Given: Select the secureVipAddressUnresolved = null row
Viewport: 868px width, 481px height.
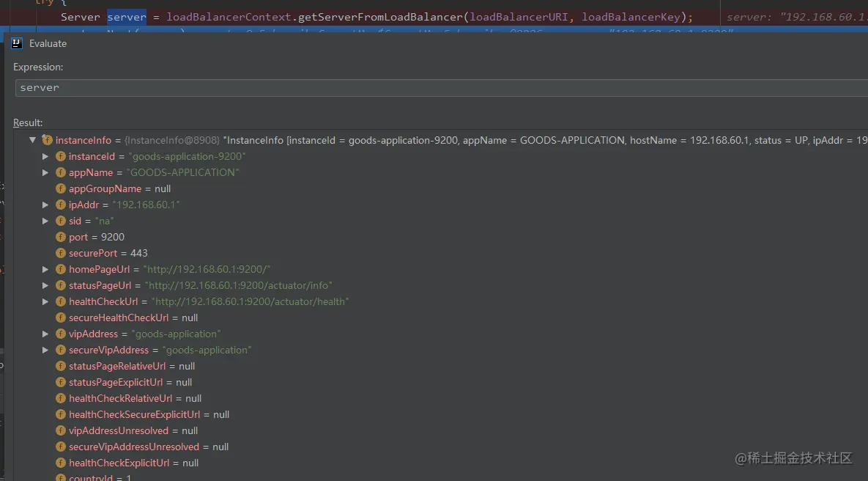Looking at the screenshot, I should point(149,446).
